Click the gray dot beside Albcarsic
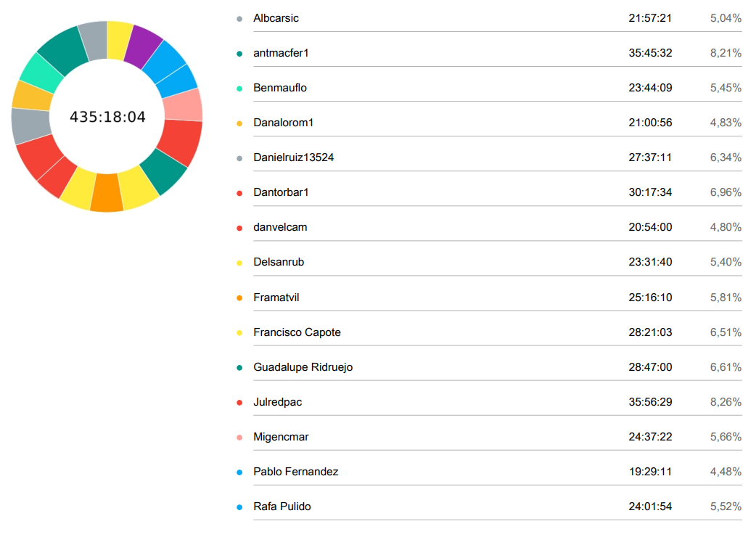Screen dimensions: 756x537 [239, 18]
